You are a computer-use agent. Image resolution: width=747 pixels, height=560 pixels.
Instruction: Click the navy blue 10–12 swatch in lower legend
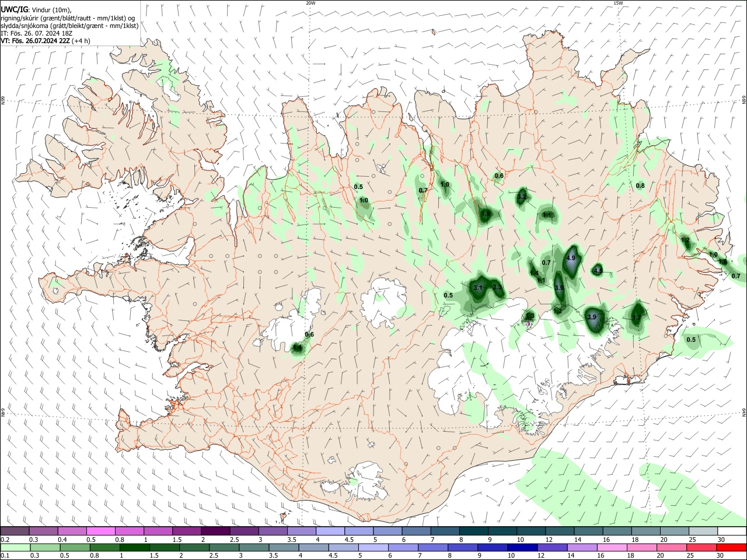coord(521,547)
